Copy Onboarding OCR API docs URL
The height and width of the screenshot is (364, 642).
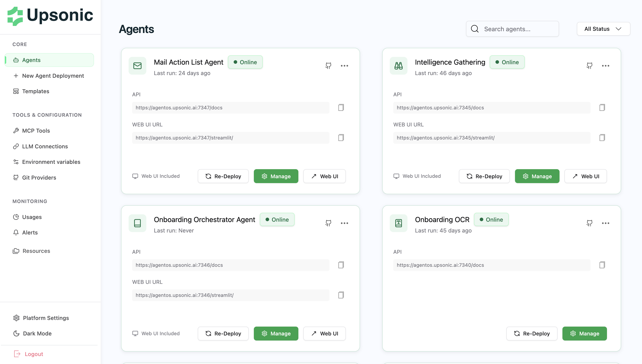pyautogui.click(x=602, y=265)
